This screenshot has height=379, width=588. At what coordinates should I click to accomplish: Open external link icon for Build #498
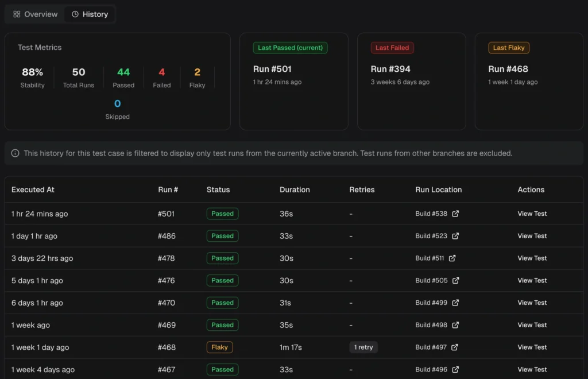click(x=455, y=325)
